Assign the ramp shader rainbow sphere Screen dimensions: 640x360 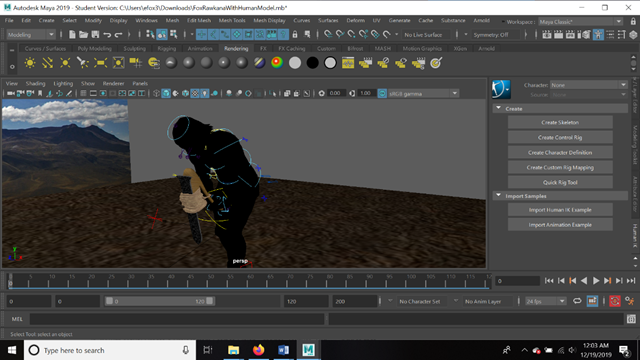(x=277, y=63)
